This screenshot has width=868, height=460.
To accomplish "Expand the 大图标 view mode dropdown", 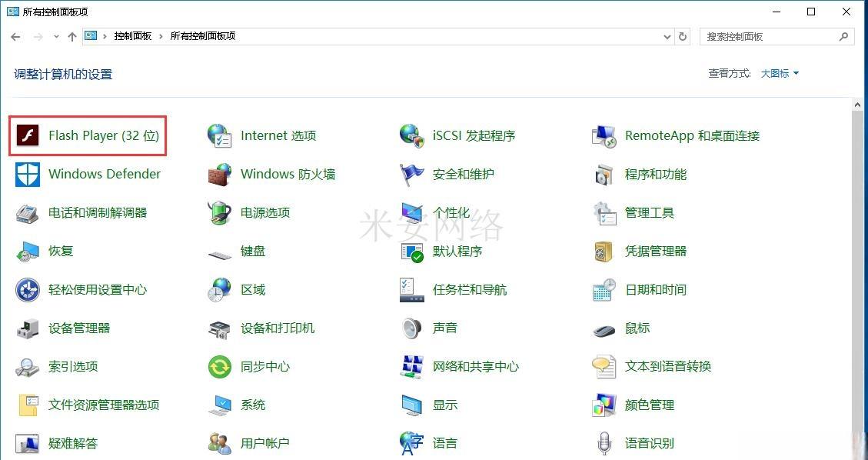I will point(780,74).
